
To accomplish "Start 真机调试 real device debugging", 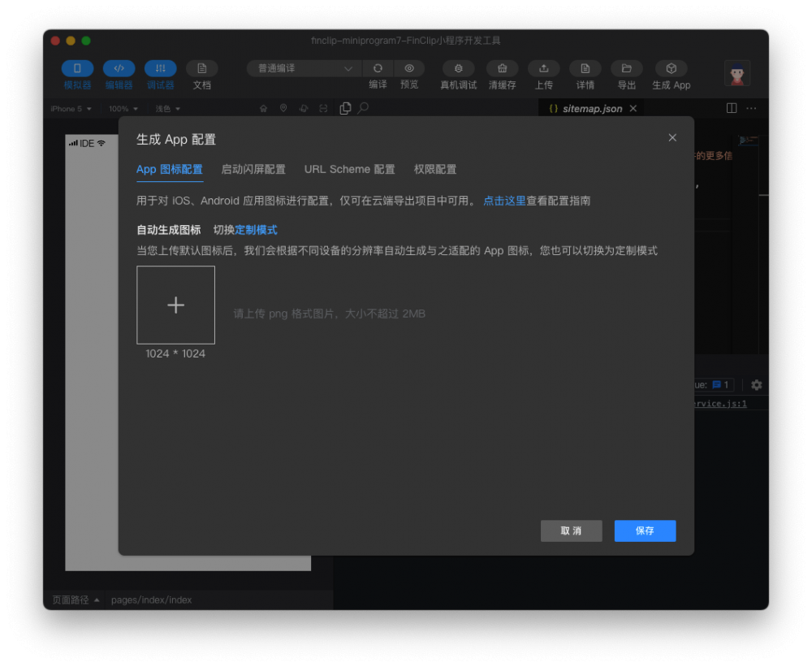I will [459, 69].
